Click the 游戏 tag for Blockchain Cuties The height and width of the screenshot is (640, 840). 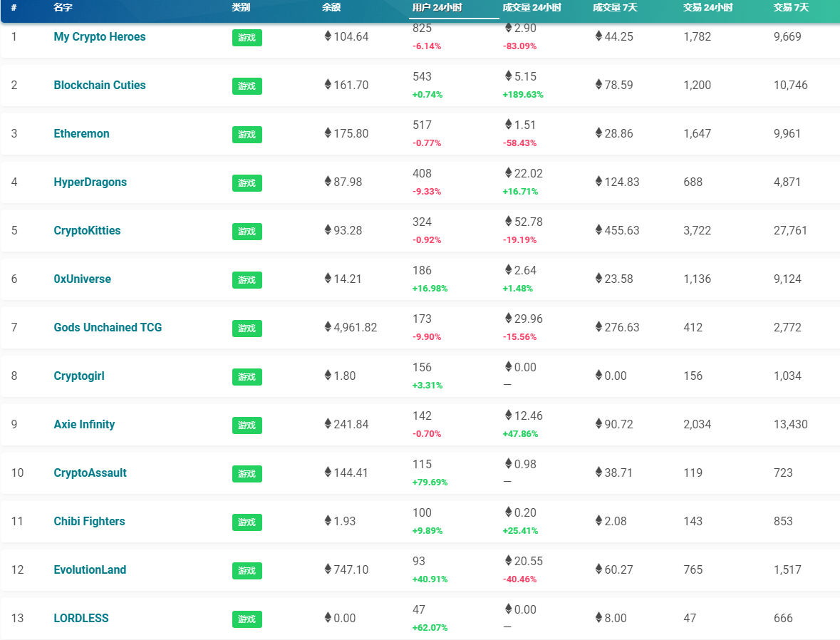[247, 86]
